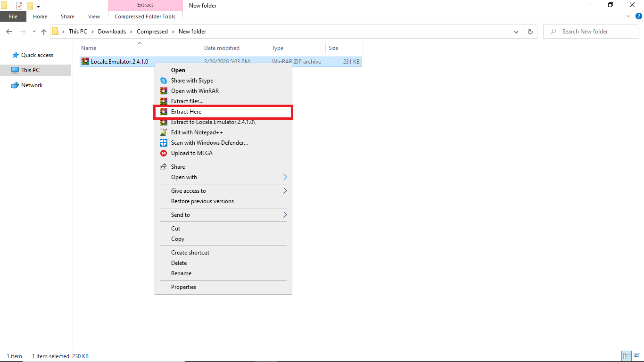Navigate to Downloads in the address bar

pyautogui.click(x=112, y=32)
